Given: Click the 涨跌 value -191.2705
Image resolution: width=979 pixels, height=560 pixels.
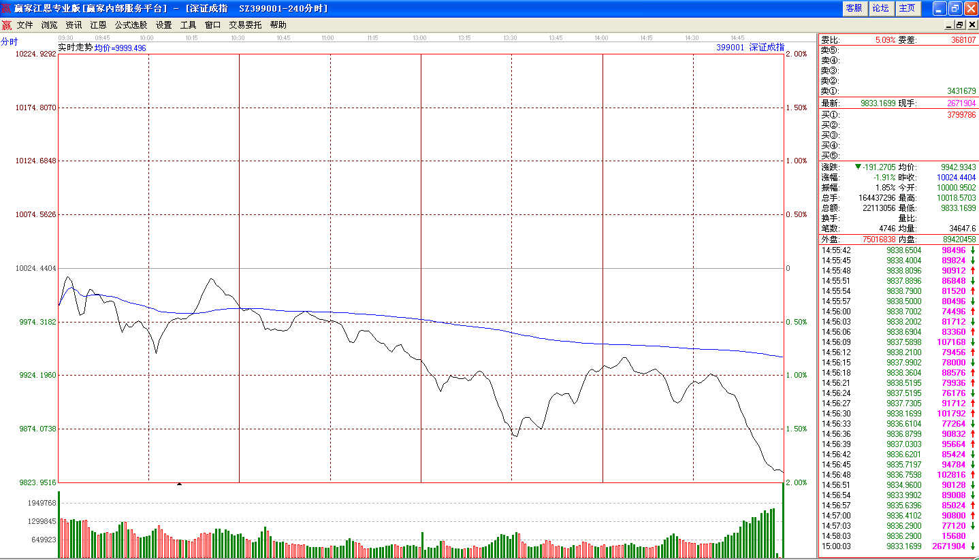Looking at the screenshot, I should click(x=879, y=167).
